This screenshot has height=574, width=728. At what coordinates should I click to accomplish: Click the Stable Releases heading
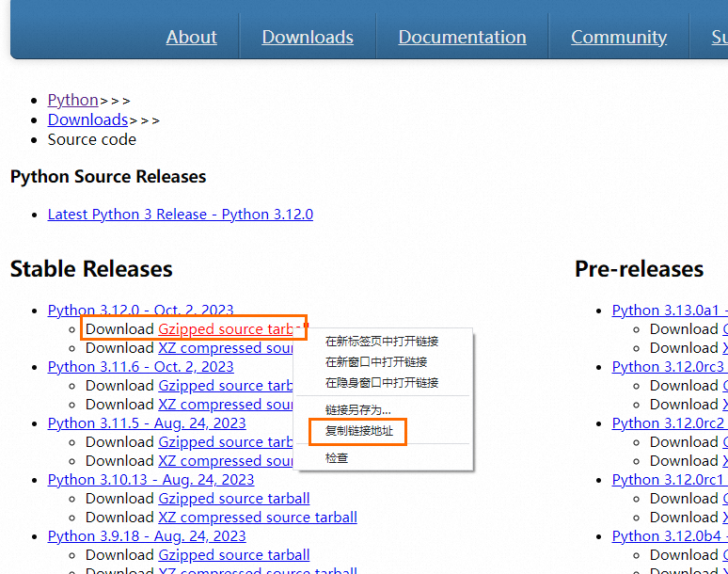pos(91,269)
